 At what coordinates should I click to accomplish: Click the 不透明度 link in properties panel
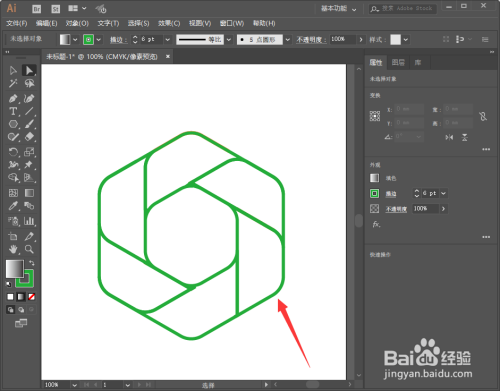[396, 209]
